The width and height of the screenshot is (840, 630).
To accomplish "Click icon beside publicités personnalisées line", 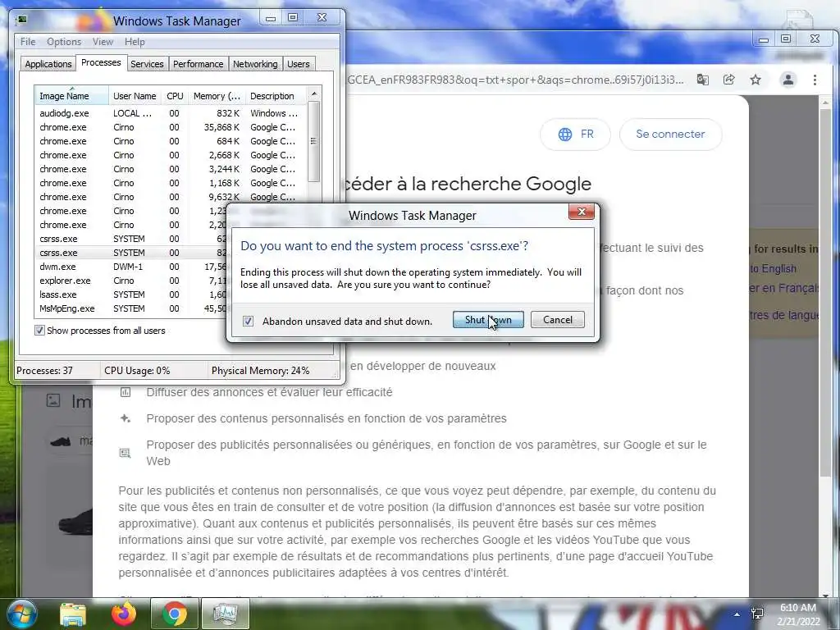I will [x=126, y=453].
